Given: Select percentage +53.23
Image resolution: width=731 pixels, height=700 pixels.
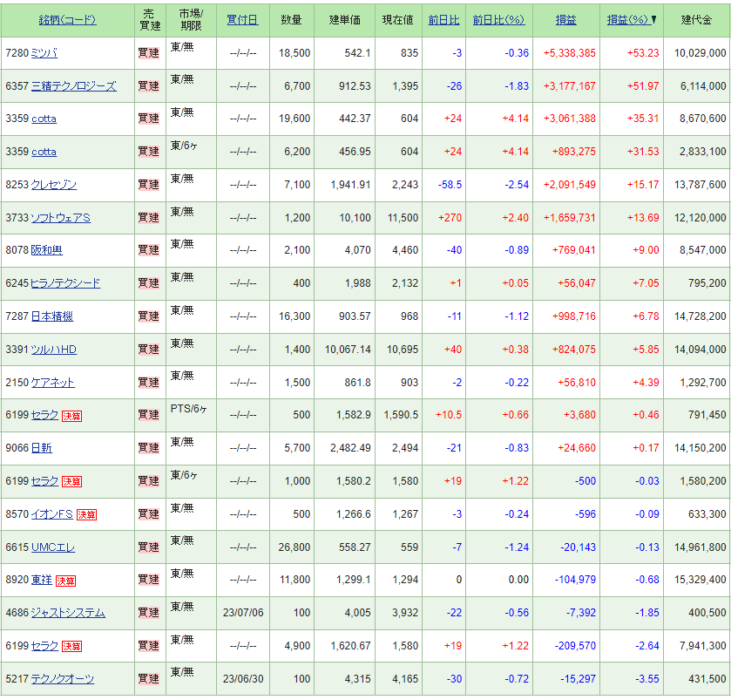Looking at the screenshot, I should tap(643, 53).
